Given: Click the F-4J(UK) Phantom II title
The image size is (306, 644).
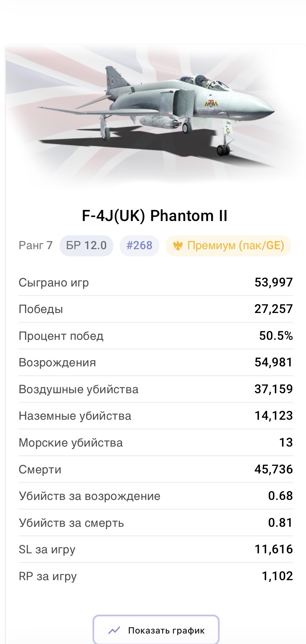Looking at the screenshot, I should [x=155, y=216].
